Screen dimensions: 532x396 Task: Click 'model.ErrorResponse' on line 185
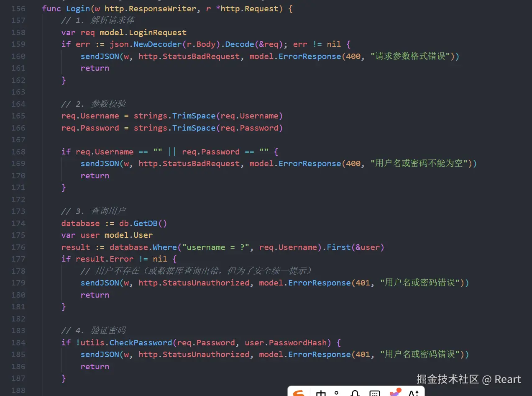tap(305, 354)
